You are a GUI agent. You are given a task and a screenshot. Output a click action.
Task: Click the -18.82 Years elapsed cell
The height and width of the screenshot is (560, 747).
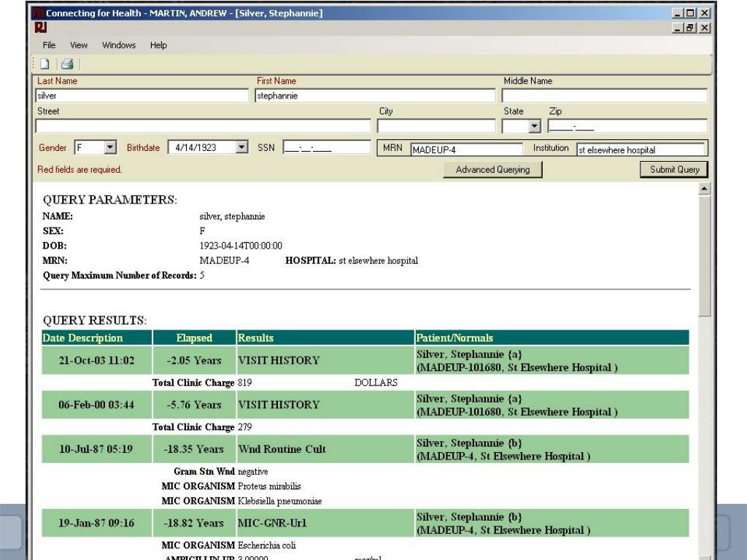click(x=194, y=523)
